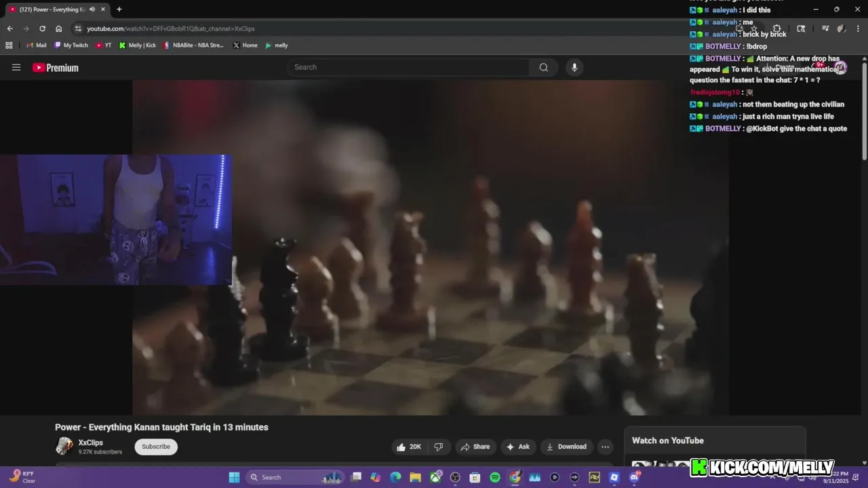Launch Copilot from the taskbar
The width and height of the screenshot is (868, 488).
(376, 477)
